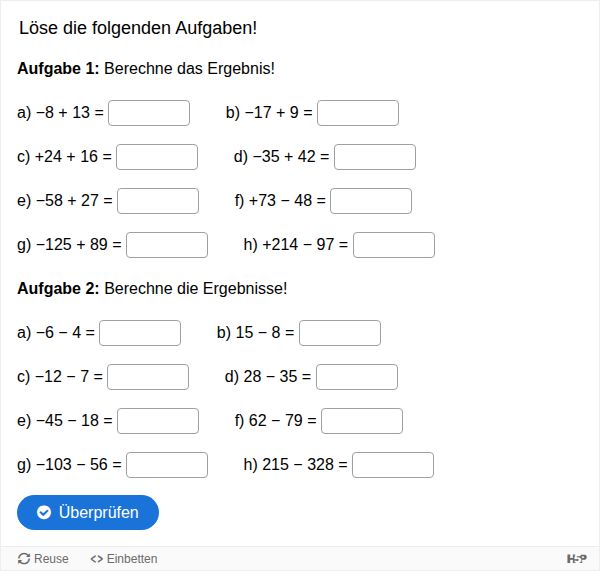600x571 pixels.
Task: Select the answer field for −45 − 18
Action: (x=158, y=421)
